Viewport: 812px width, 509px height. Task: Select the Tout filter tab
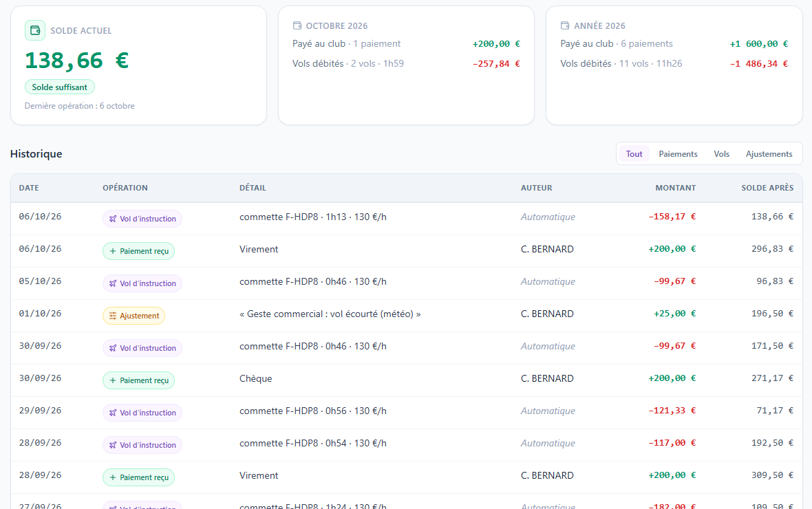point(634,154)
